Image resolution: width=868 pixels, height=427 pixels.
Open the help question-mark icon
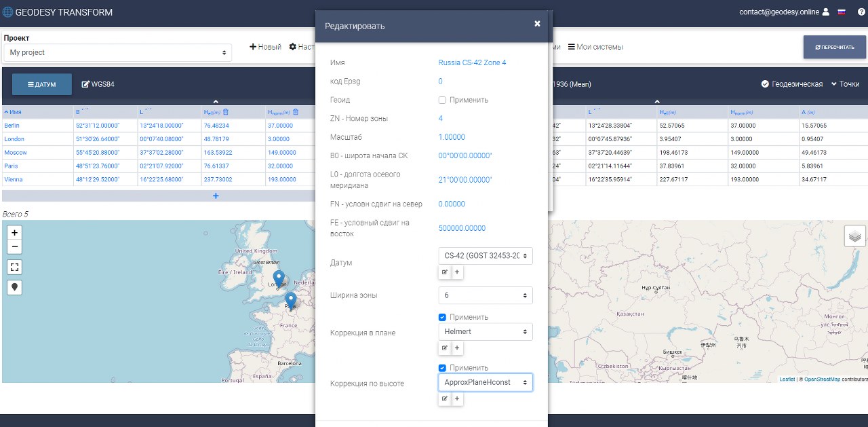pos(861,12)
